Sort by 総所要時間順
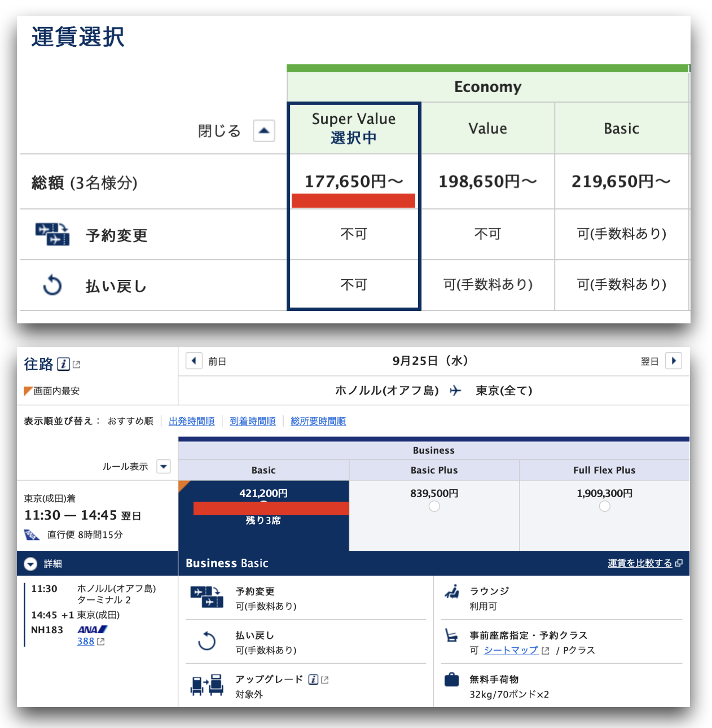 (x=318, y=421)
